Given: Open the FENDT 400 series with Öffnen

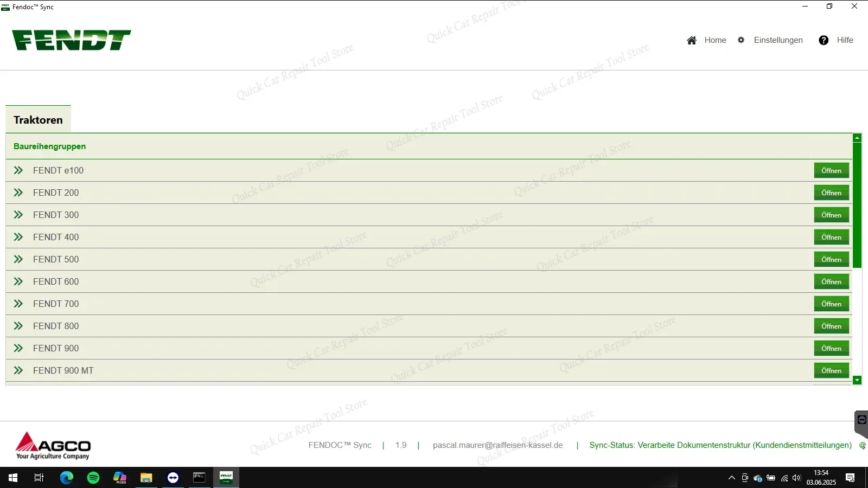Looking at the screenshot, I should [x=831, y=237].
